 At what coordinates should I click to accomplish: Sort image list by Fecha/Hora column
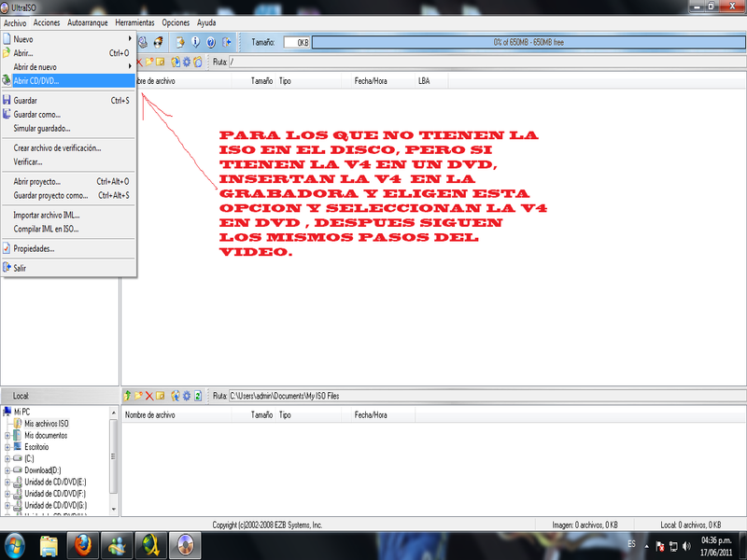coord(383,81)
